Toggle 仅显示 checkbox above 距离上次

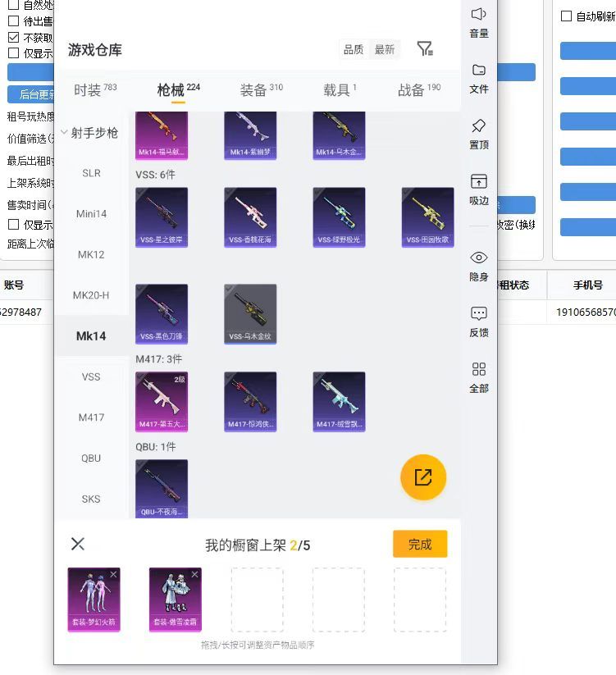click(13, 224)
